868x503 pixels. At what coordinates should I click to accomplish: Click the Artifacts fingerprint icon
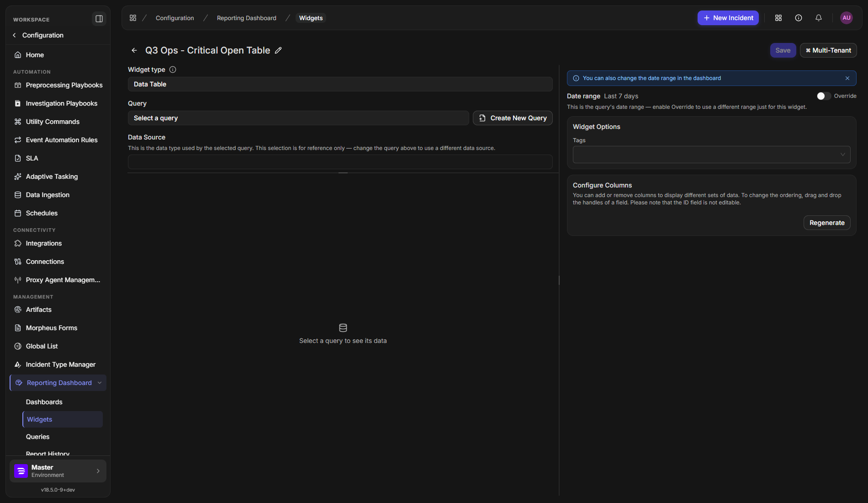click(x=18, y=310)
